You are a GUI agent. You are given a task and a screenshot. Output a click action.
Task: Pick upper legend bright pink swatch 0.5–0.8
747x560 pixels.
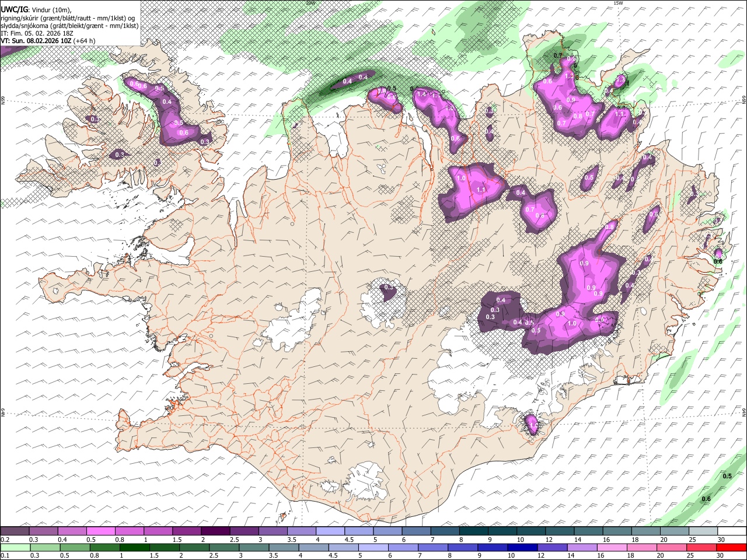pos(101,531)
